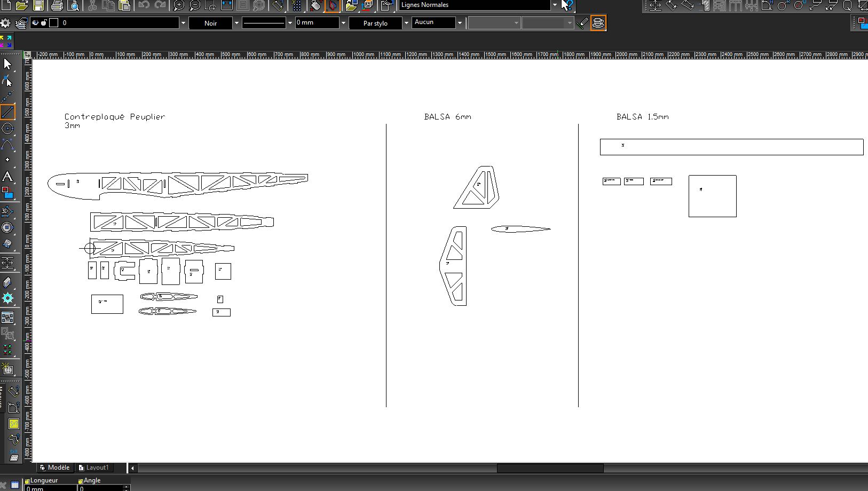The width and height of the screenshot is (868, 491).
Task: Click the layer color swatch box
Action: coord(54,23)
